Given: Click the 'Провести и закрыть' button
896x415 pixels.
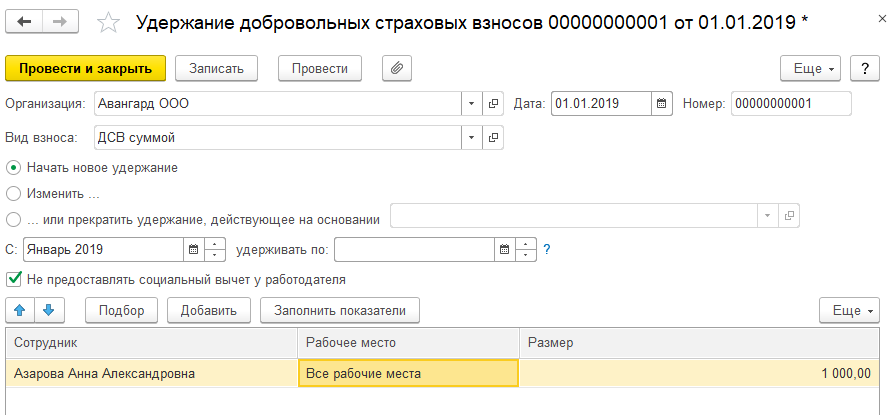Looking at the screenshot, I should 85,68.
